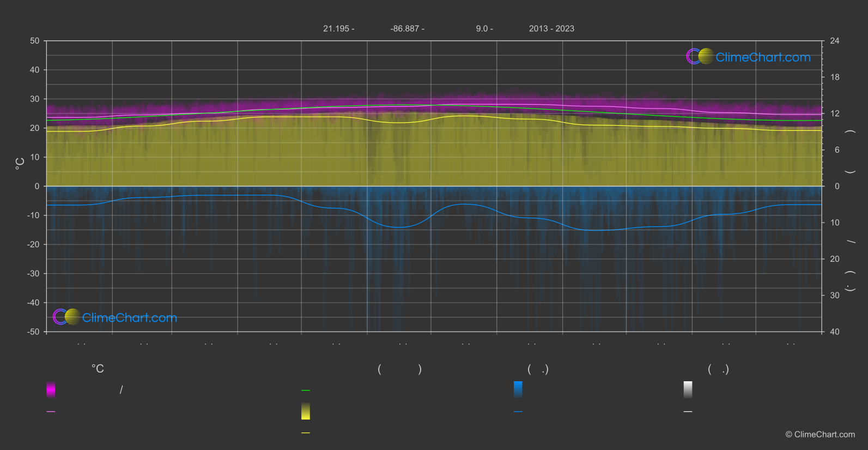Click the ClimeChart.com logo in the chart's lower corner
Screen dimensions: 868x450
pos(115,317)
